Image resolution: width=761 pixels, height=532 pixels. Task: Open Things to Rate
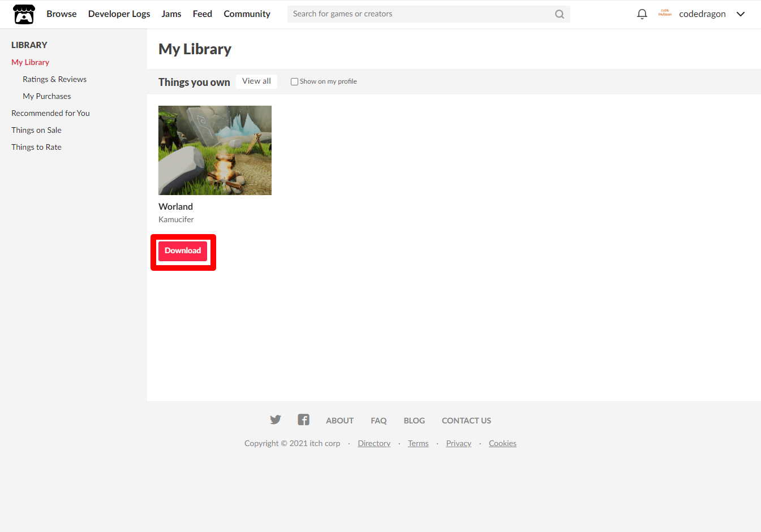[x=37, y=147]
